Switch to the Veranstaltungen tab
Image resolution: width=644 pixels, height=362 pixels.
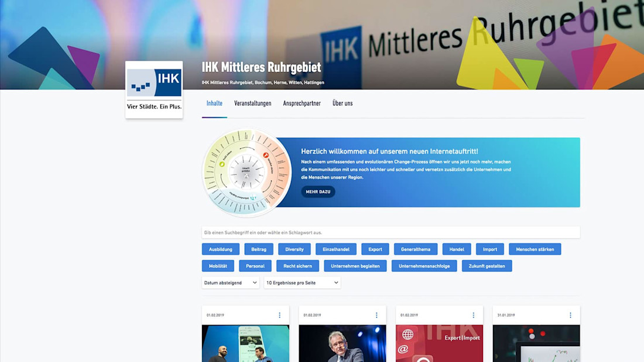pos(252,104)
